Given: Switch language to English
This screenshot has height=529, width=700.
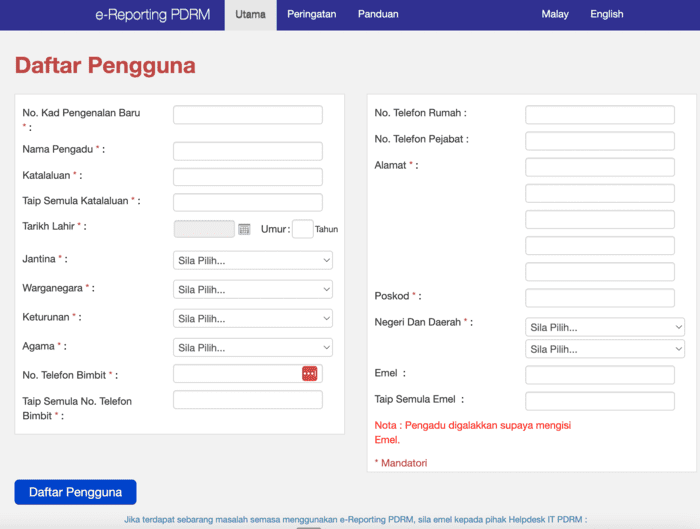Looking at the screenshot, I should 606,14.
